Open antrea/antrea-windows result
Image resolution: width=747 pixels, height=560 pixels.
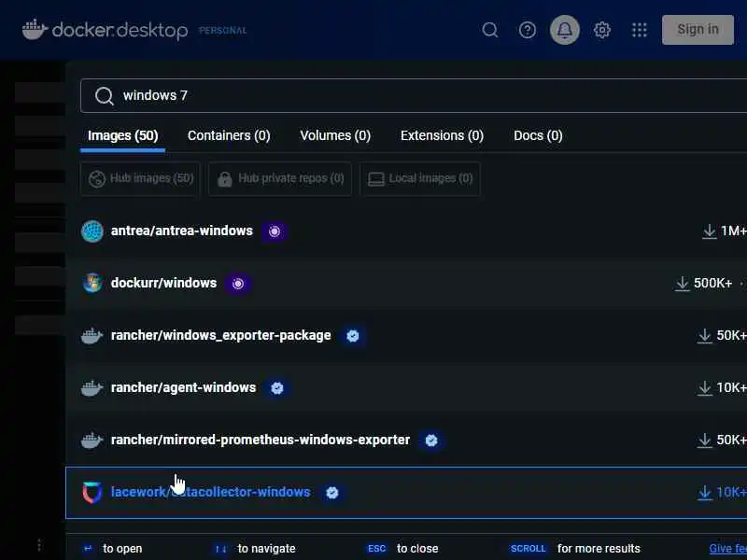click(406, 231)
